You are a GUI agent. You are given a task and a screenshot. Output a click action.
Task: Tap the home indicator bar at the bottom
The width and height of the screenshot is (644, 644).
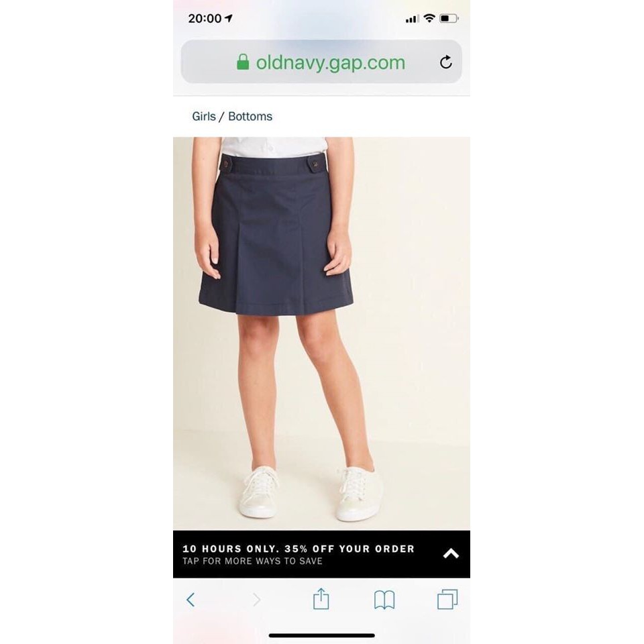(321, 635)
